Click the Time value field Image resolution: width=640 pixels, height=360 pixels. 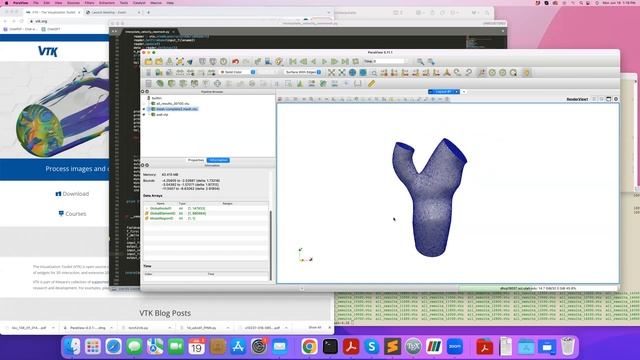pyautogui.click(x=389, y=62)
